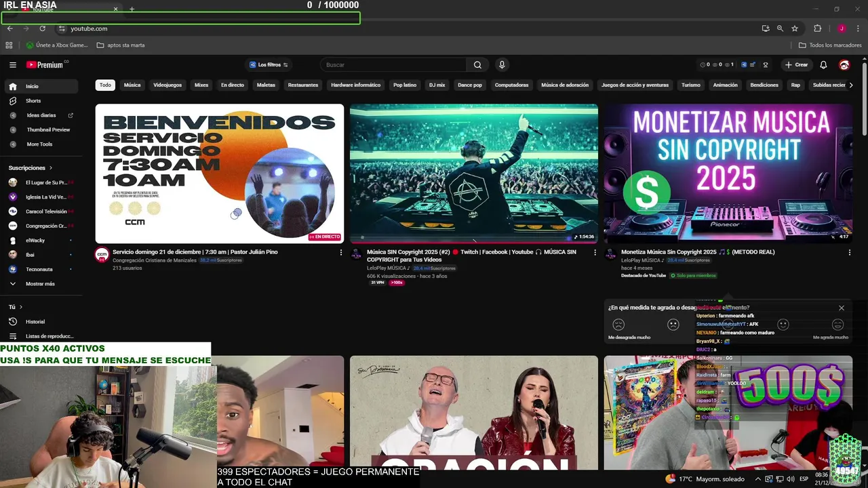This screenshot has width=868, height=488.
Task: Open Monetizar Musica Sin Copyright thumbnail
Action: 728,174
